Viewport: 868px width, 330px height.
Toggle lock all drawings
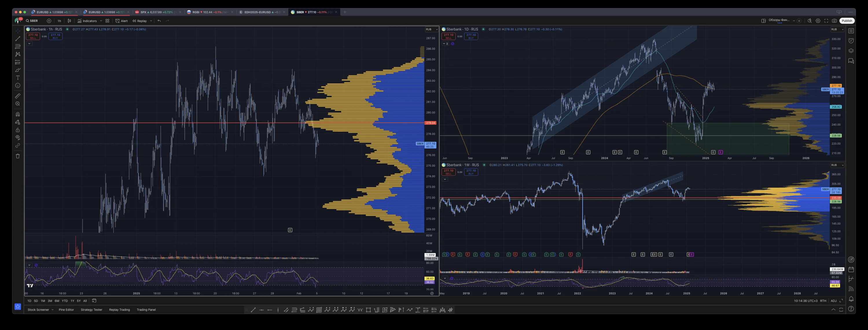click(x=18, y=130)
